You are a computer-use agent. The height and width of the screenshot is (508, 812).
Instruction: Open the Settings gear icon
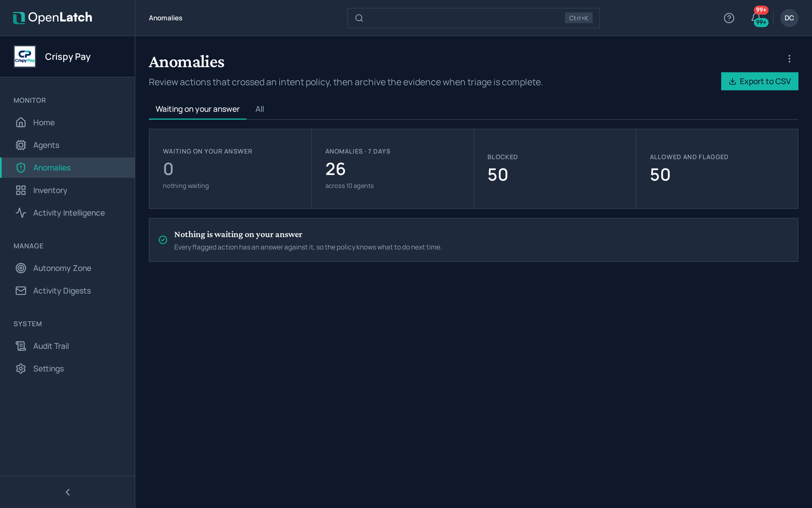coord(21,369)
